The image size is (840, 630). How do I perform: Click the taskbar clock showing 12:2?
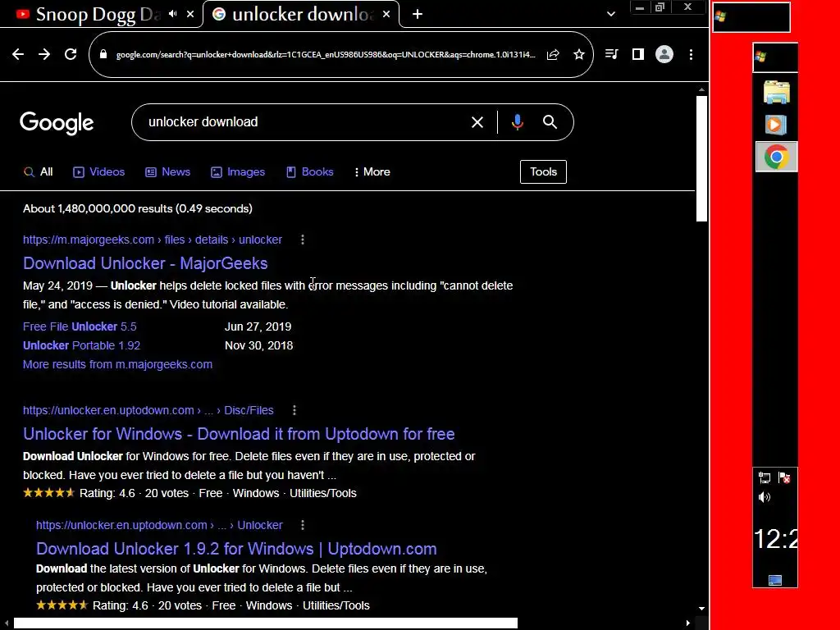tap(775, 538)
